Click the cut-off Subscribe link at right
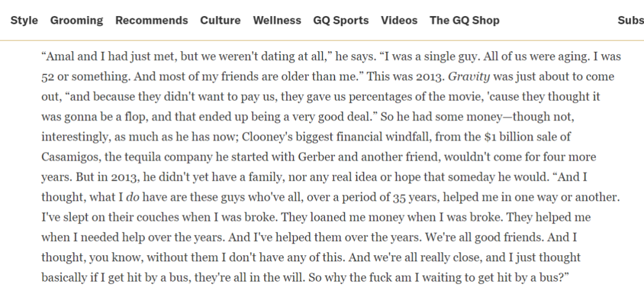This screenshot has height=294, width=644. click(x=630, y=20)
